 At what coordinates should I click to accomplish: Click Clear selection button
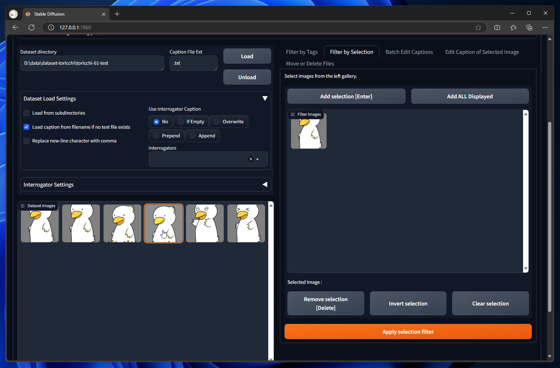click(x=490, y=303)
